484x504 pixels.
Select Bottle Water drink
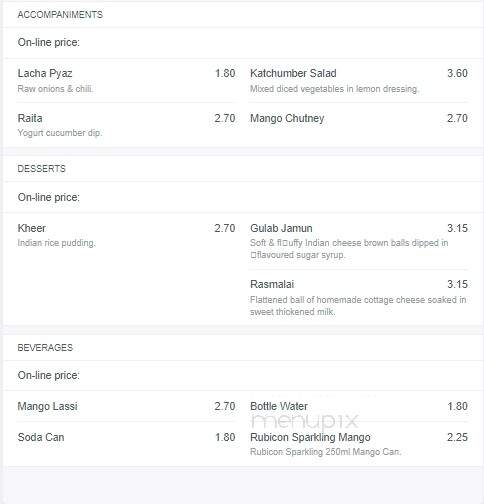tap(359, 406)
